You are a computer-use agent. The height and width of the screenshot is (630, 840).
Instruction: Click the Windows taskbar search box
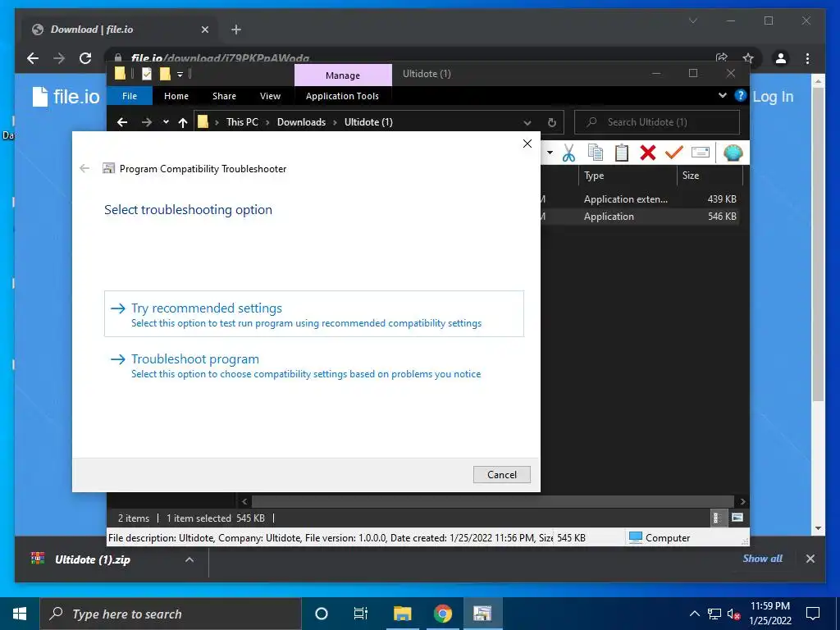171,614
